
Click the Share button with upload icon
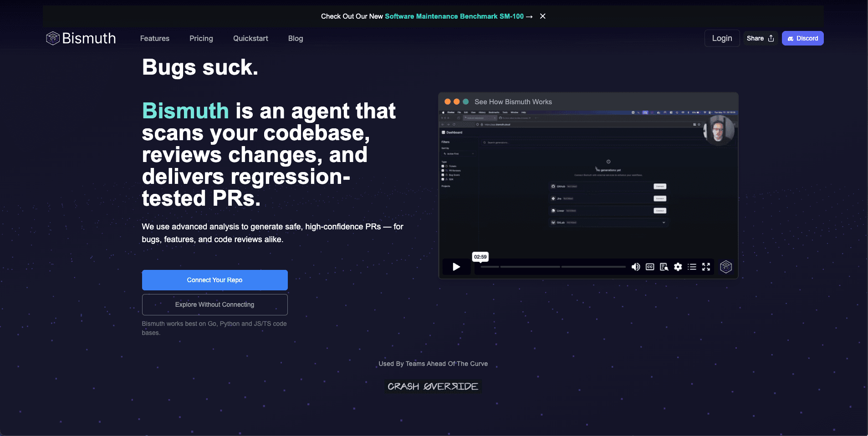coord(760,38)
